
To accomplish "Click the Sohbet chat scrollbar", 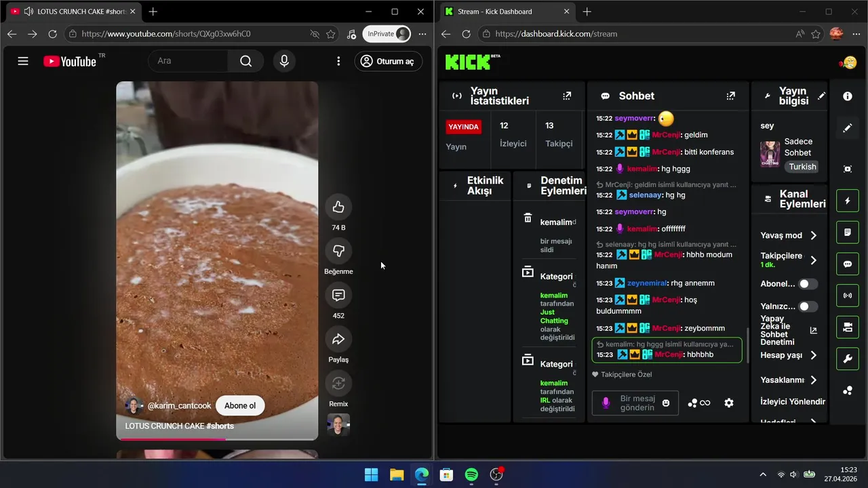I will click(747, 347).
